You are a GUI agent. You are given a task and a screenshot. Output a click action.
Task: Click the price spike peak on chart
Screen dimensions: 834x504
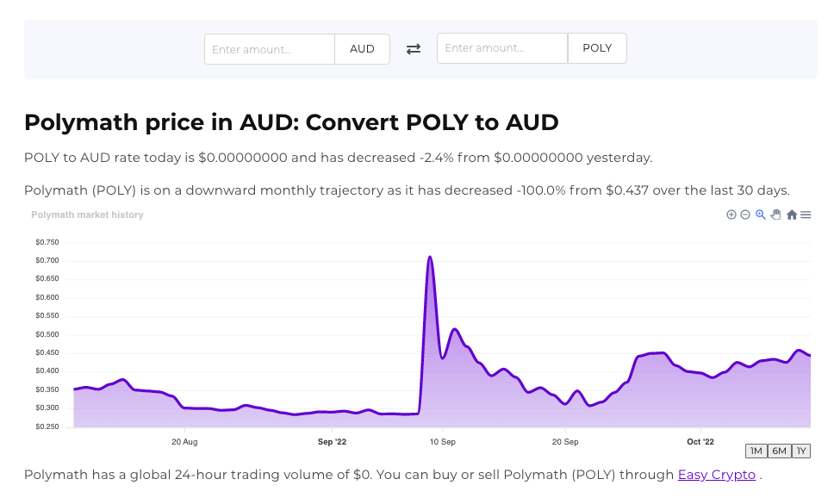point(429,257)
